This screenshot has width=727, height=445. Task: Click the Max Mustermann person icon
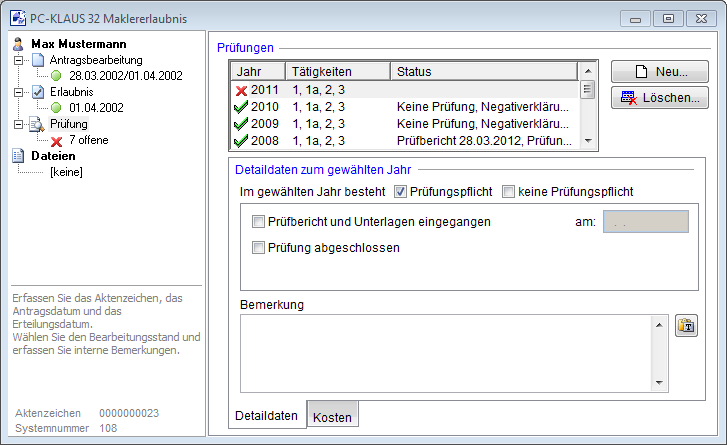click(x=18, y=44)
